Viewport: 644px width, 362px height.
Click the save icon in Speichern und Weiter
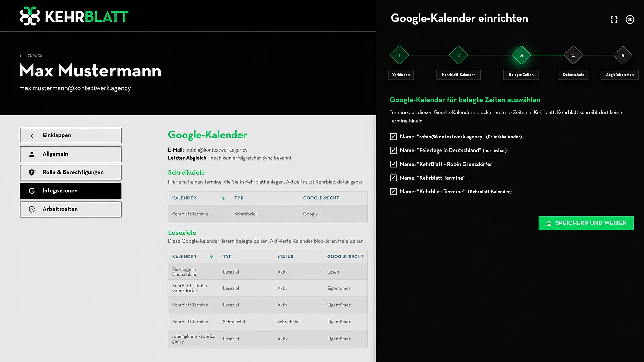tap(549, 224)
